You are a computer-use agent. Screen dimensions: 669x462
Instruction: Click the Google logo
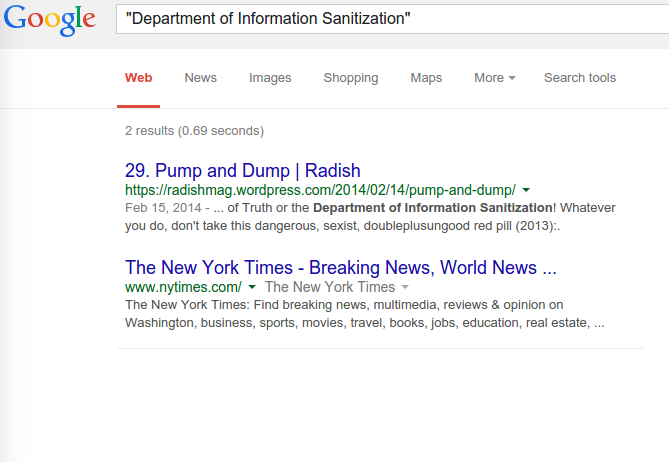pyautogui.click(x=49, y=20)
